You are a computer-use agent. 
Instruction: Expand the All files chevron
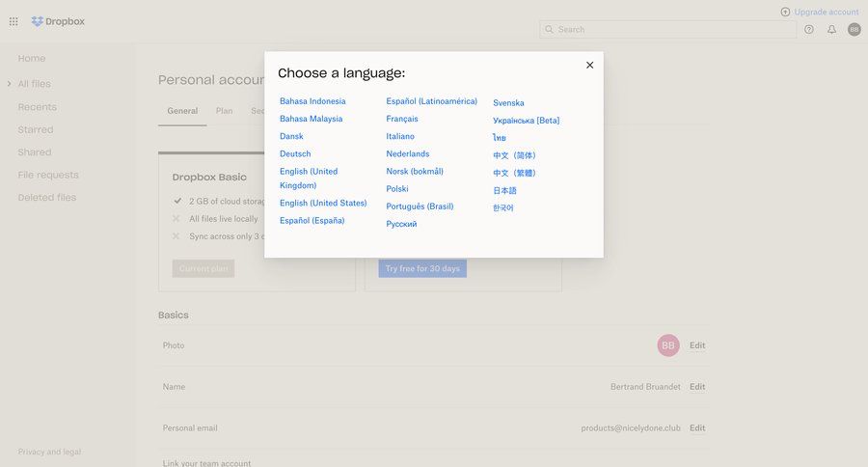coord(9,84)
